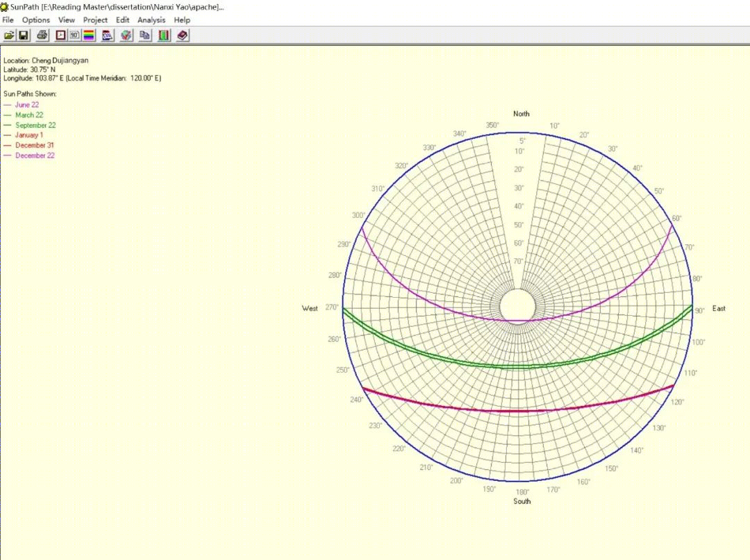Click the June 22 sun path legend entry

pos(27,105)
